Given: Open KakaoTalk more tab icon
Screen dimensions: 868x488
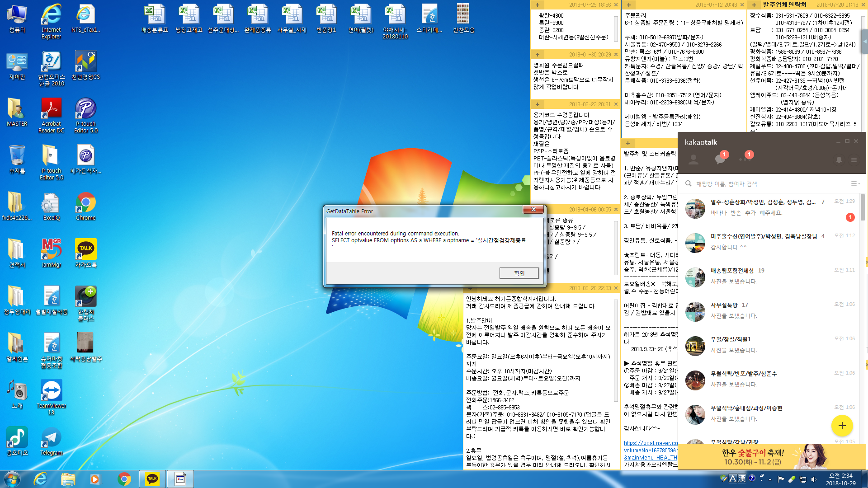Looking at the screenshot, I should click(x=745, y=159).
